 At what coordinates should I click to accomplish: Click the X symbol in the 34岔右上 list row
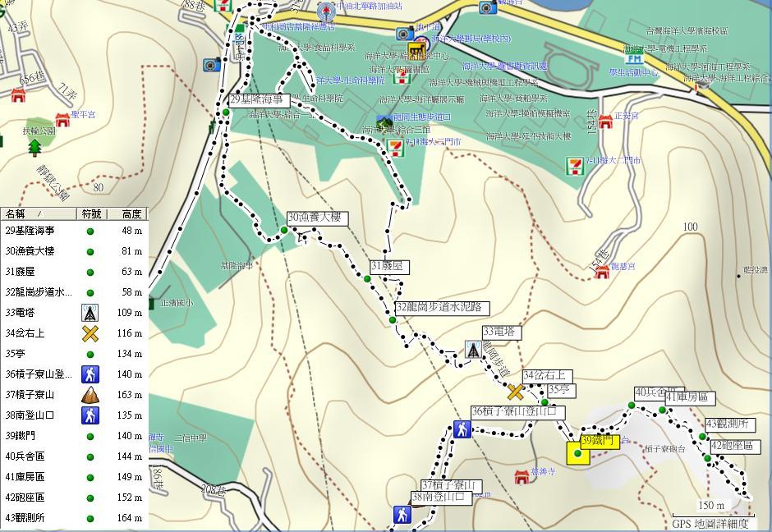point(90,333)
